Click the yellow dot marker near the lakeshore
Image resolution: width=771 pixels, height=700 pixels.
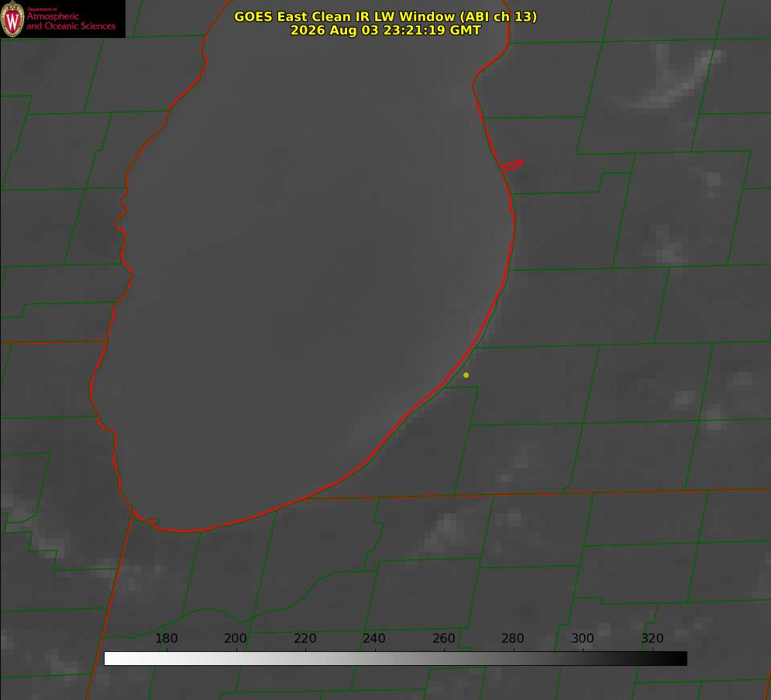[x=466, y=375]
